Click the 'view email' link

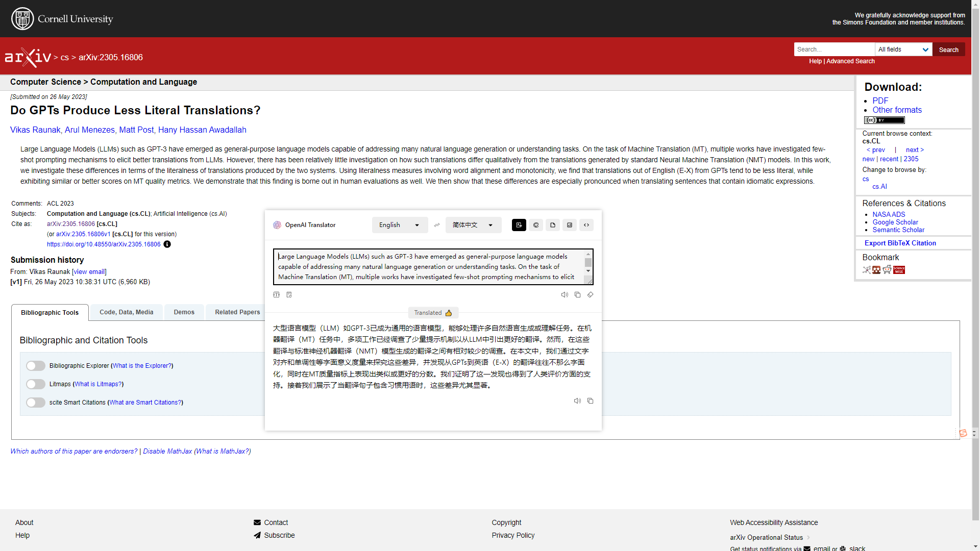(89, 272)
